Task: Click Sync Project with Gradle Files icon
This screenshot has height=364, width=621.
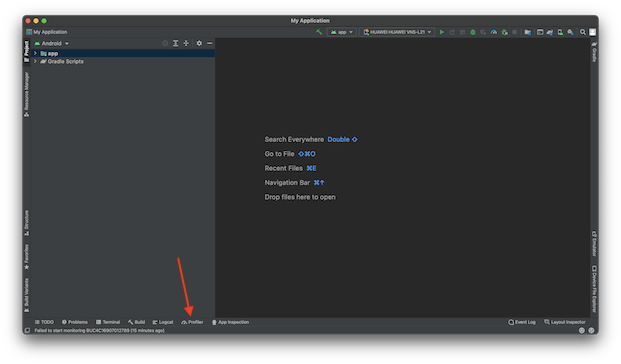Action: [550, 32]
